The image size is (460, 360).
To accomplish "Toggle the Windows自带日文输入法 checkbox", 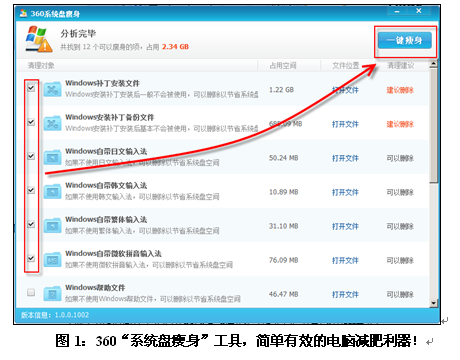I will [31, 156].
